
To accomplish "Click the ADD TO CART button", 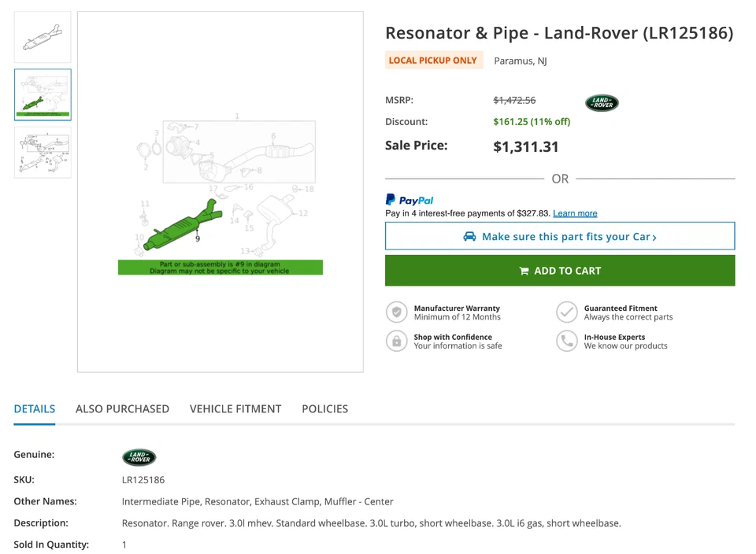I will (x=559, y=270).
